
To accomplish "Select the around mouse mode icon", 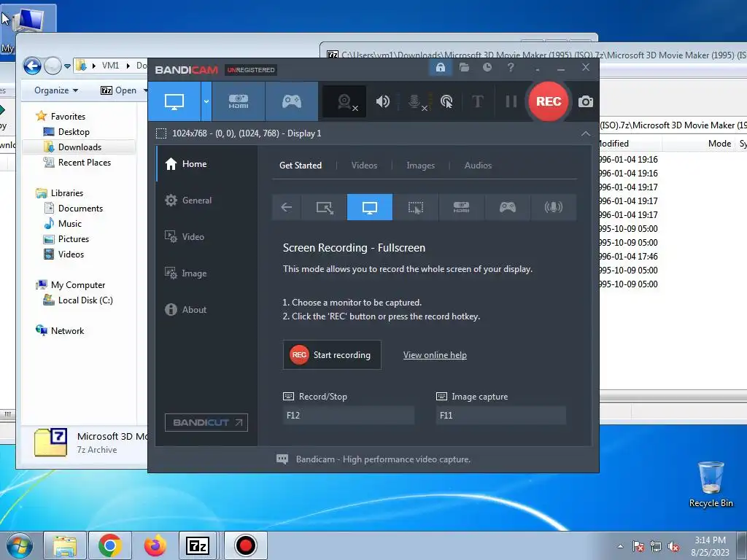I will [415, 207].
